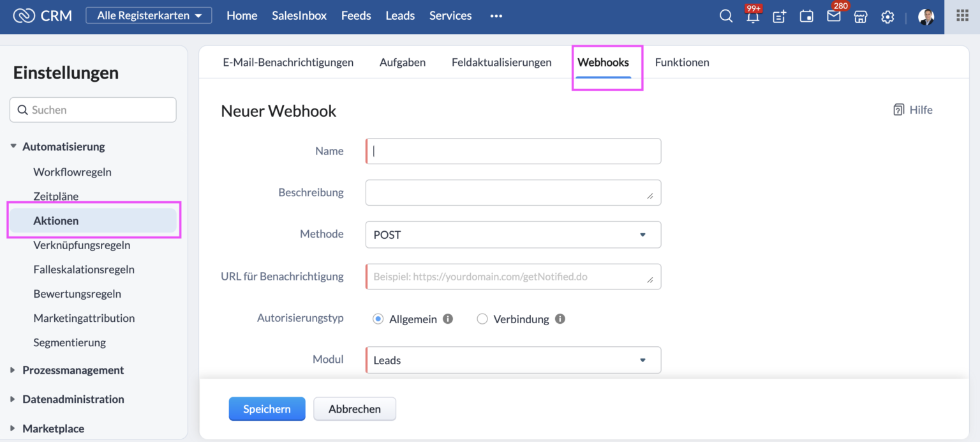980x442 pixels.
Task: Expand the Alle Registerkarten selector
Action: tap(148, 15)
